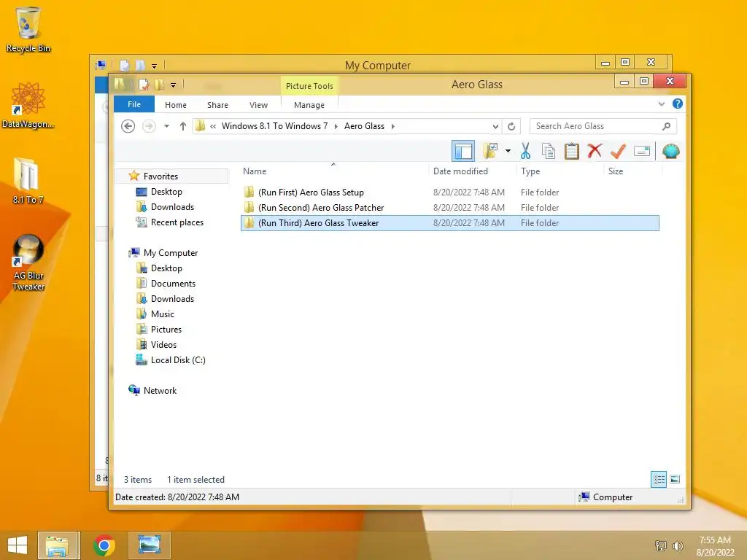Image resolution: width=747 pixels, height=560 pixels.
Task: Click the Rename toolbar icon
Action: 642,152
